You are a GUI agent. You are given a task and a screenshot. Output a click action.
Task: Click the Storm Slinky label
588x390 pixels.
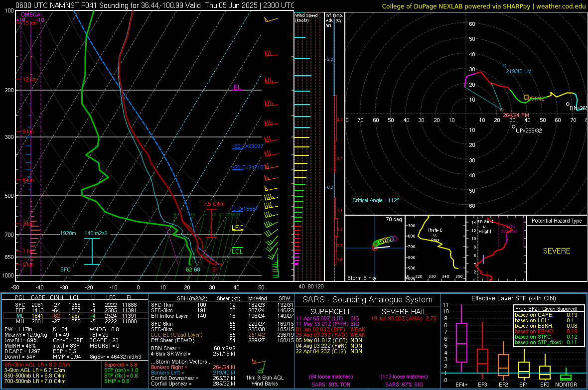point(361,278)
